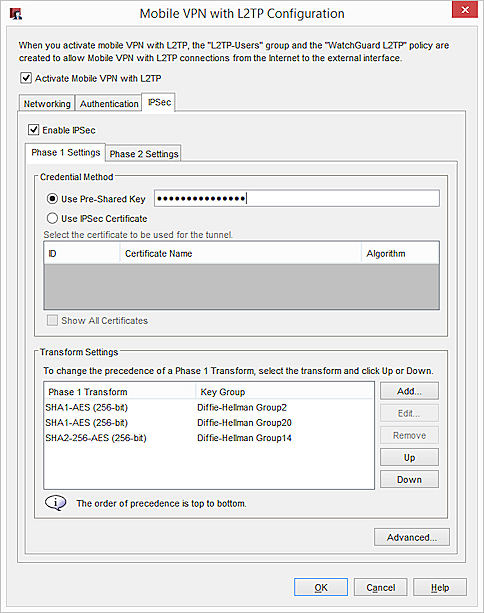
Task: Click the Edit... transform button
Action: 409,413
